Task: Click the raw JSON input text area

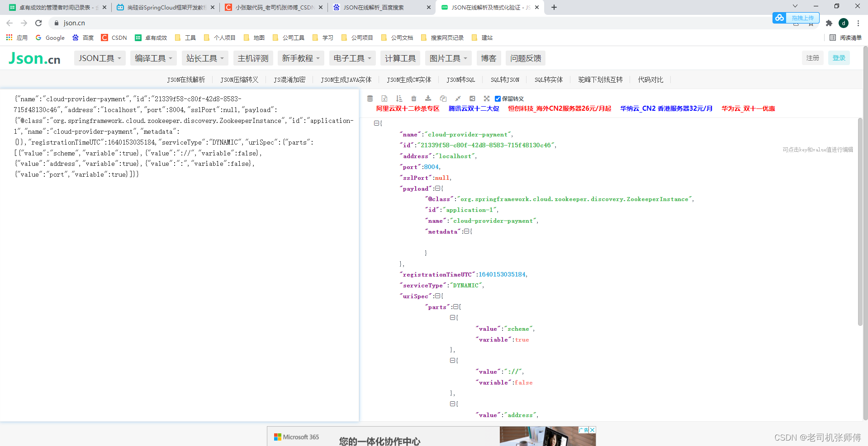Action: pyautogui.click(x=180, y=255)
